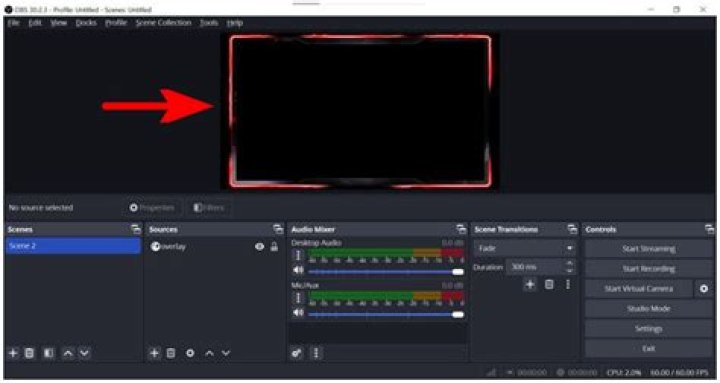Open the Edit menu
Viewport: 720px width, 383px height.
(35, 23)
